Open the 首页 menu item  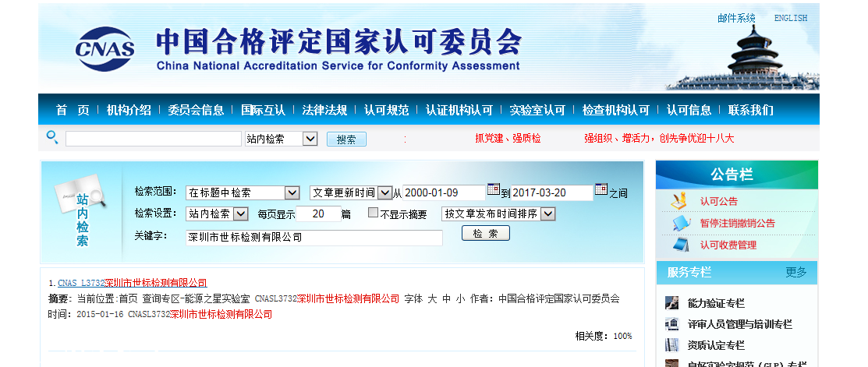[x=73, y=110]
